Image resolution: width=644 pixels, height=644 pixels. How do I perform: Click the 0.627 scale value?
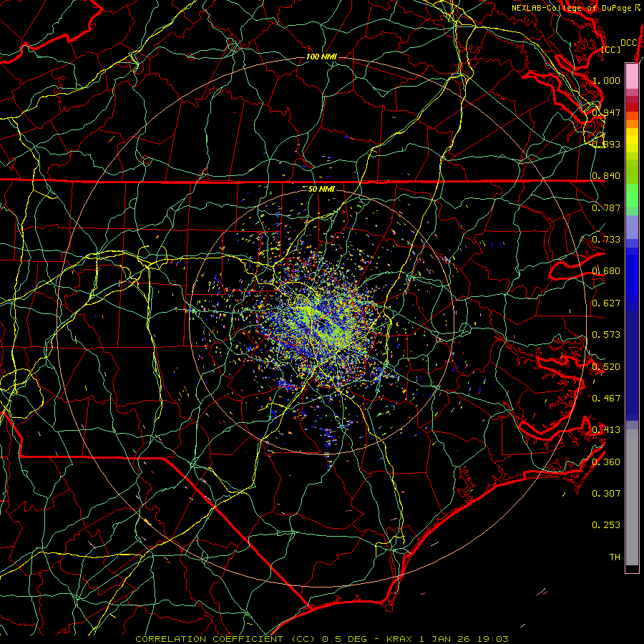(606, 303)
